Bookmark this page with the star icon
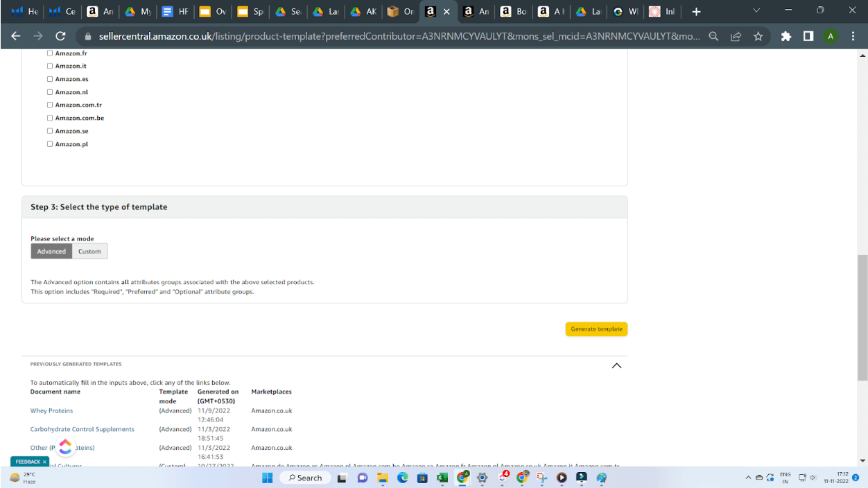This screenshot has width=868, height=488. [x=758, y=36]
